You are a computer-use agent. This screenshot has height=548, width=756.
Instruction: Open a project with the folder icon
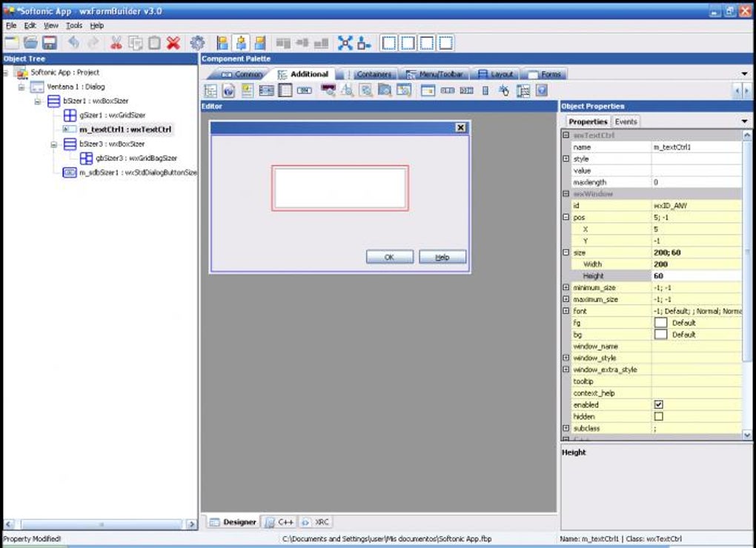coord(31,43)
